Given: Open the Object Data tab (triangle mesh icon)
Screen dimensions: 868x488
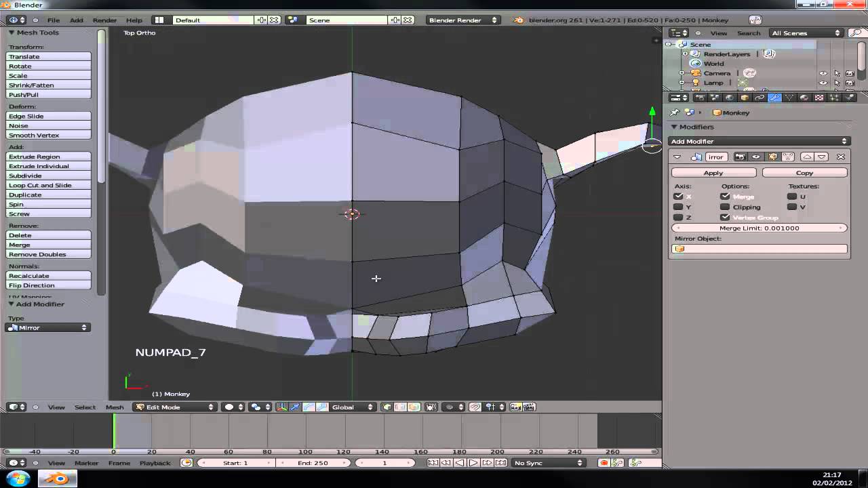Looking at the screenshot, I should pyautogui.click(x=789, y=98).
